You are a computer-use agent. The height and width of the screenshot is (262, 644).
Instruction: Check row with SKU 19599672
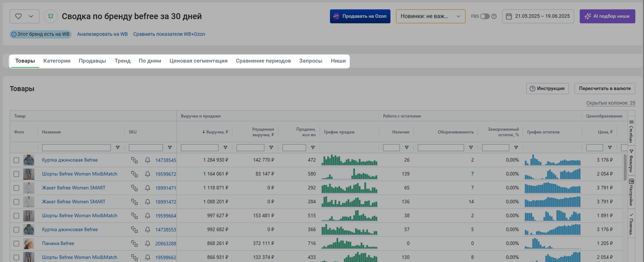click(16, 174)
